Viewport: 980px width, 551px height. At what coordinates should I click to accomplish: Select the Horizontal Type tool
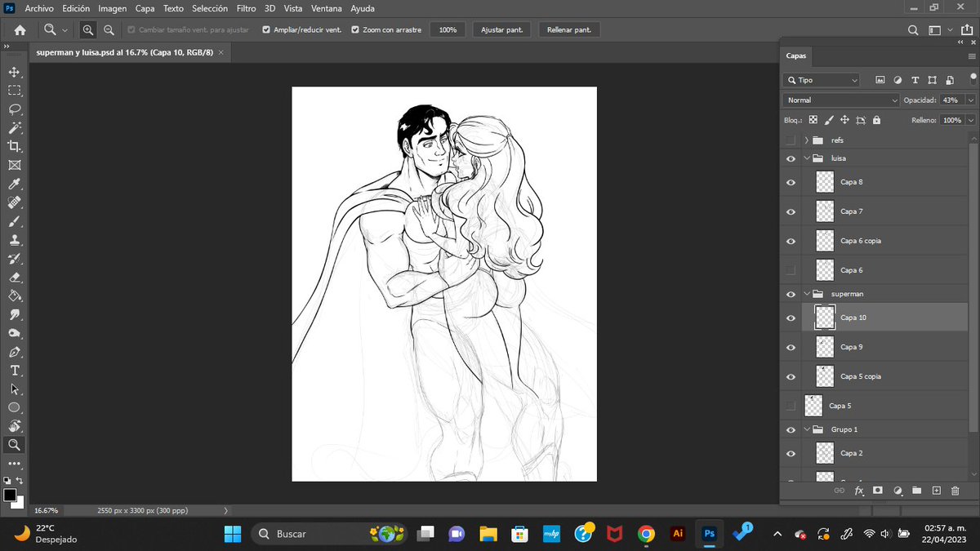point(14,371)
